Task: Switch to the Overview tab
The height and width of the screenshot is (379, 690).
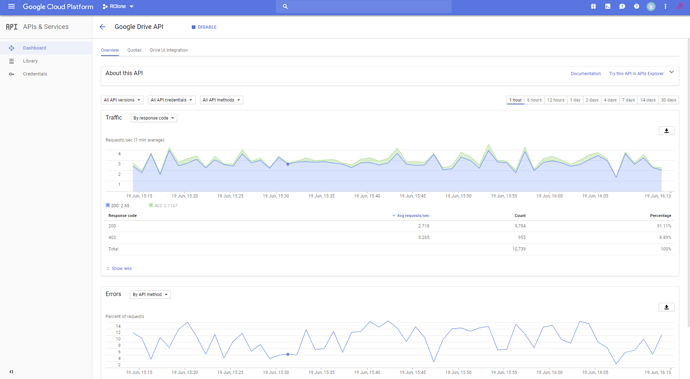Action: (x=110, y=50)
